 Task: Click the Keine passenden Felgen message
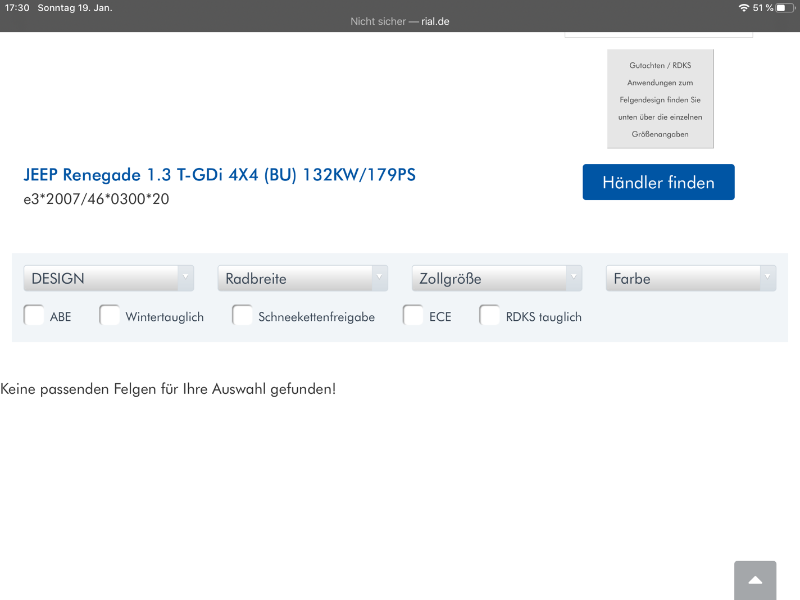(x=168, y=388)
